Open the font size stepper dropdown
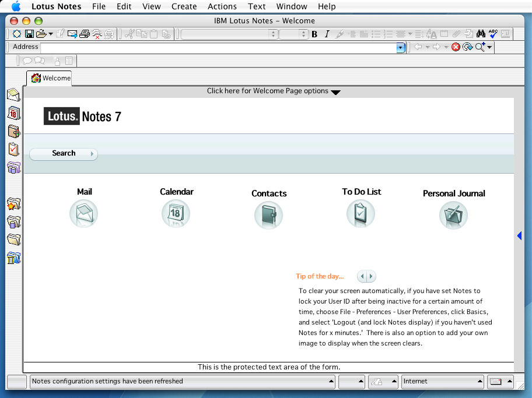Viewport: 532px width, 398px height. click(x=304, y=34)
